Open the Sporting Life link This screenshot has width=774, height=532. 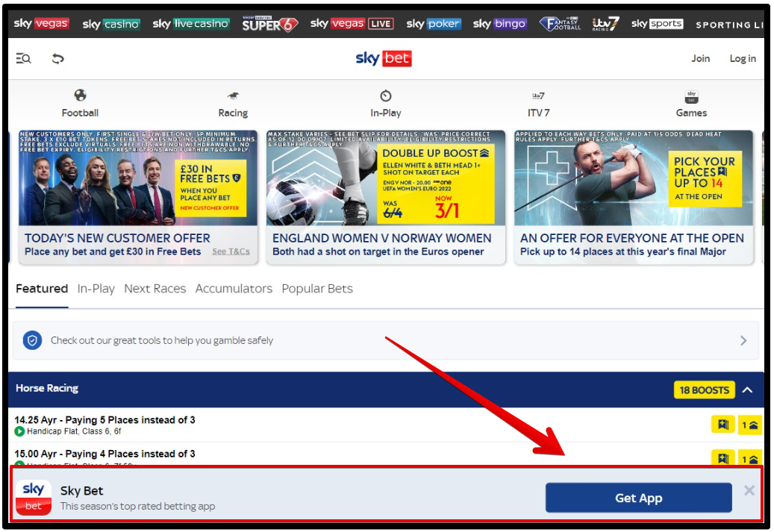(729, 25)
